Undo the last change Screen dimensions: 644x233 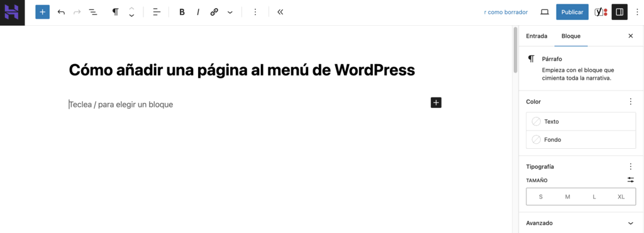61,13
